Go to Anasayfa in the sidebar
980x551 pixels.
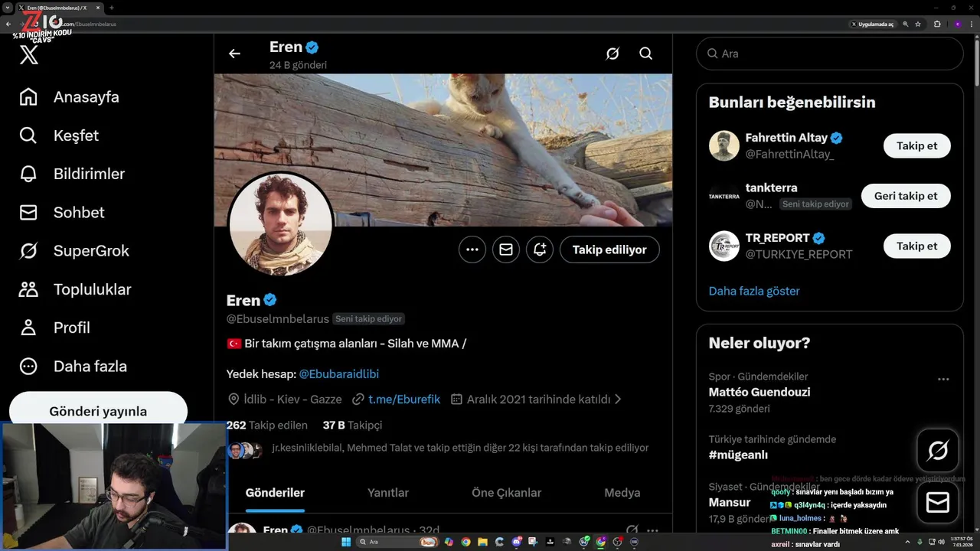pyautogui.click(x=69, y=97)
